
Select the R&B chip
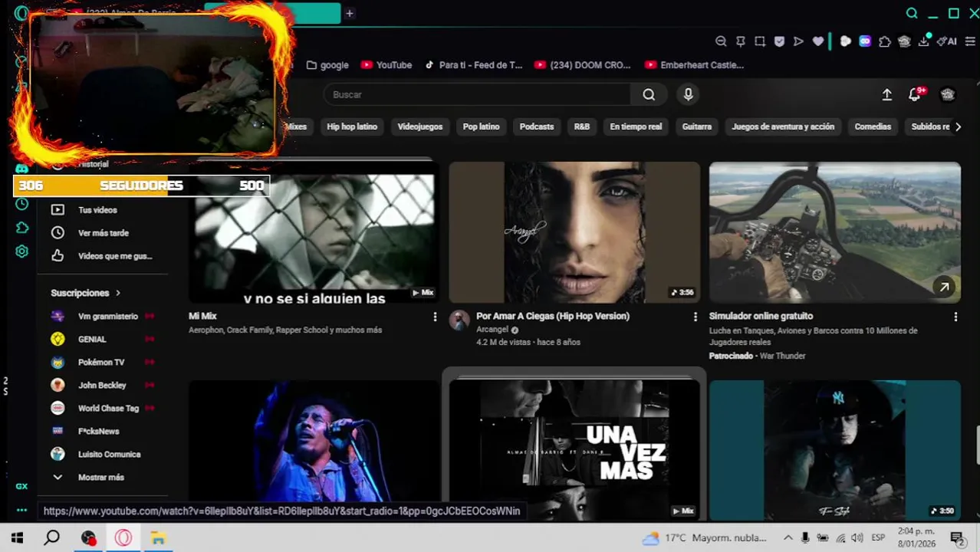[x=582, y=127]
